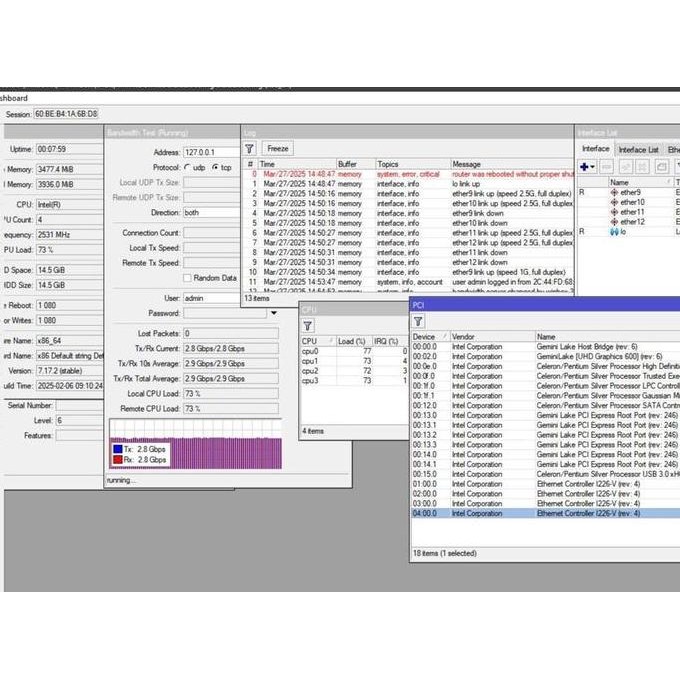Select the tcp protocol radio button
680x680 pixels.
click(214, 167)
